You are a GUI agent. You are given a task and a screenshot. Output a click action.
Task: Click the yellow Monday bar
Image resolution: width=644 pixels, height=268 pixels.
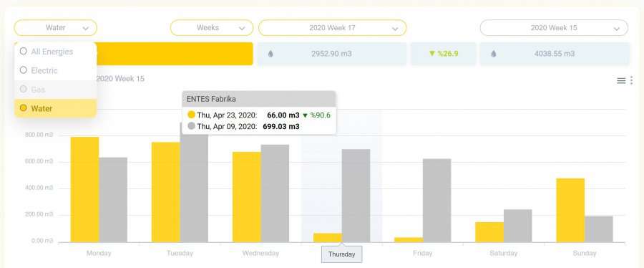pyautogui.click(x=84, y=189)
